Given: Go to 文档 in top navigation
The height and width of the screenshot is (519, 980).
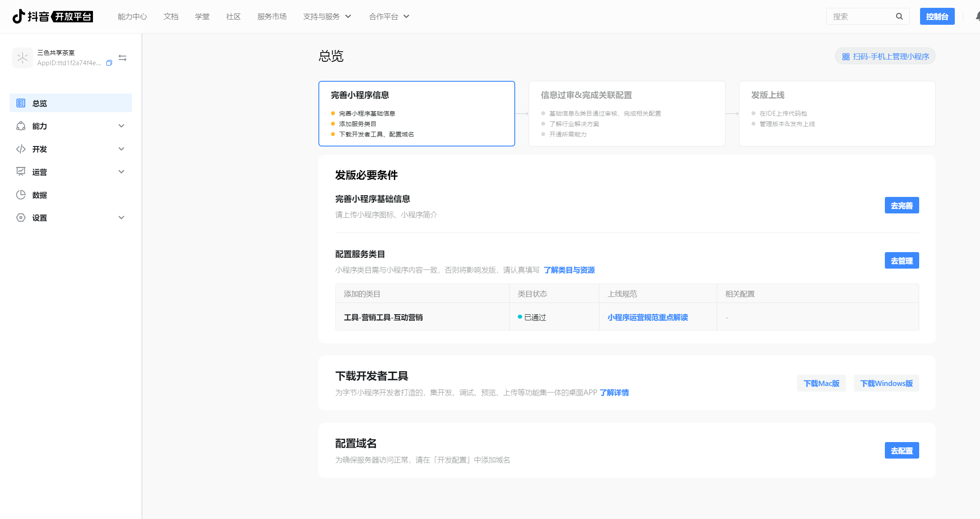Looking at the screenshot, I should 171,17.
